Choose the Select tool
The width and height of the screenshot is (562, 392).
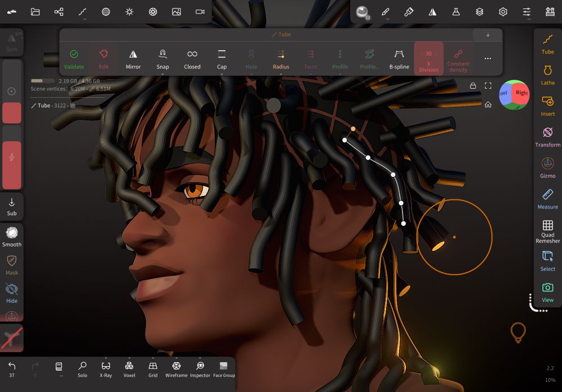[547, 262]
